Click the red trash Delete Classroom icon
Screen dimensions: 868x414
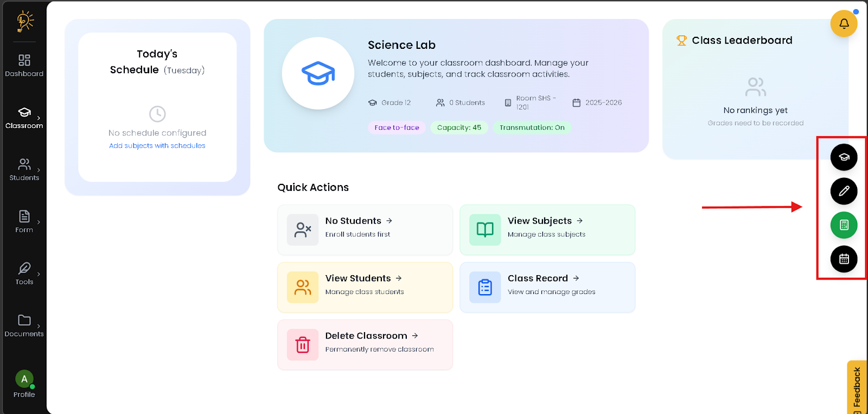click(x=303, y=345)
